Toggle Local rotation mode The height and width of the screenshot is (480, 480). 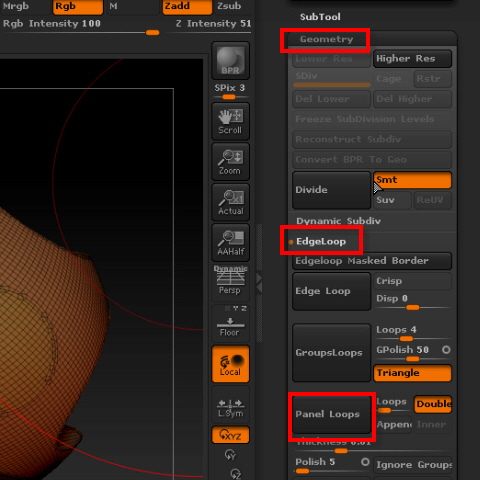click(x=230, y=364)
